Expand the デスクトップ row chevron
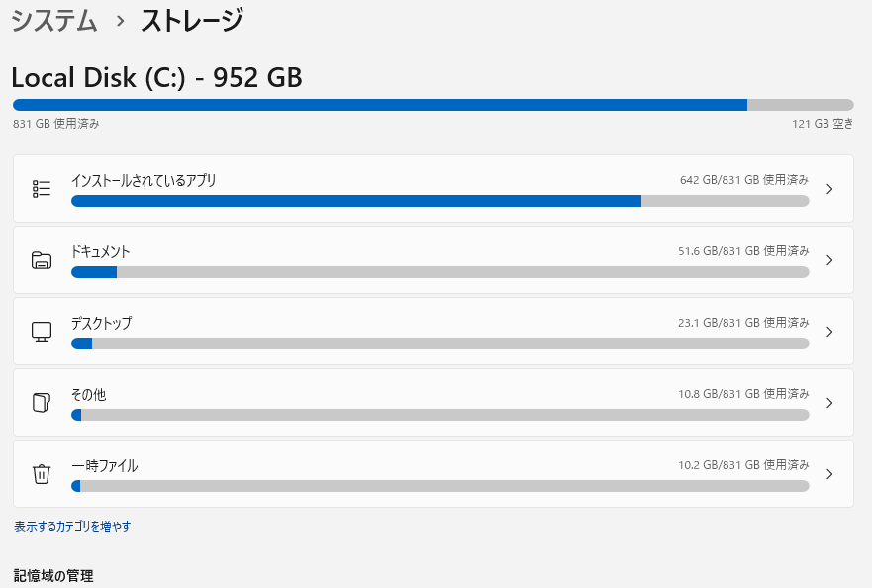Screen dimensions: 872x588 tap(829, 332)
